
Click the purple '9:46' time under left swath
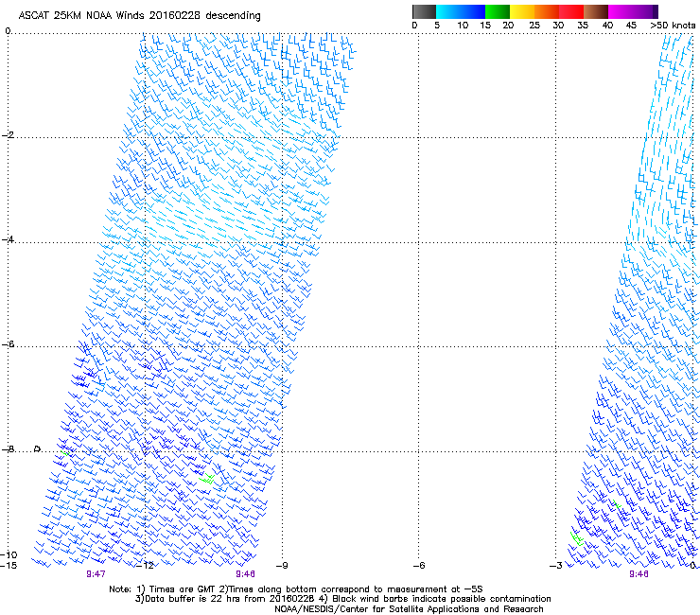[x=246, y=574]
